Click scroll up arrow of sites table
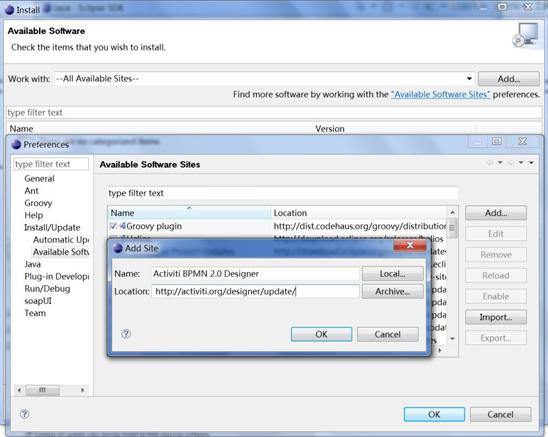 tap(452, 212)
